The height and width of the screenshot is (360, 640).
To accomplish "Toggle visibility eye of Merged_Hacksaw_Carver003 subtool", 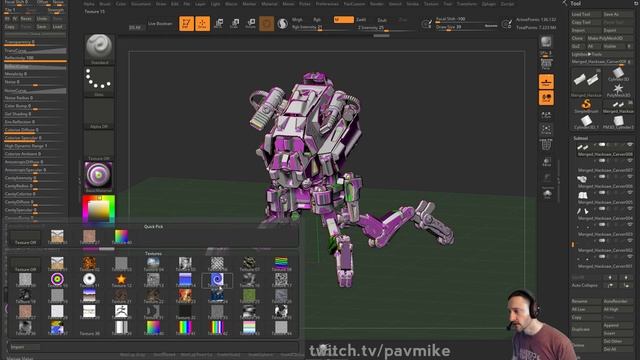I will (629, 224).
